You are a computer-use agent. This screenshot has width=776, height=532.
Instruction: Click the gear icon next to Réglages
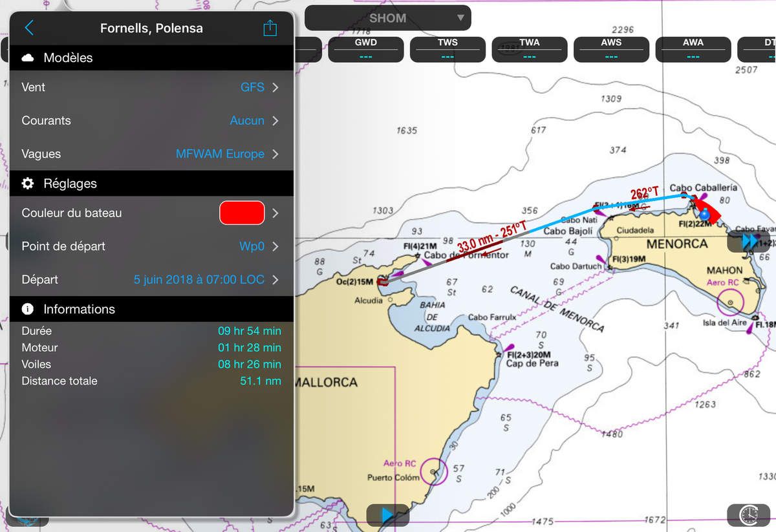coord(28,184)
